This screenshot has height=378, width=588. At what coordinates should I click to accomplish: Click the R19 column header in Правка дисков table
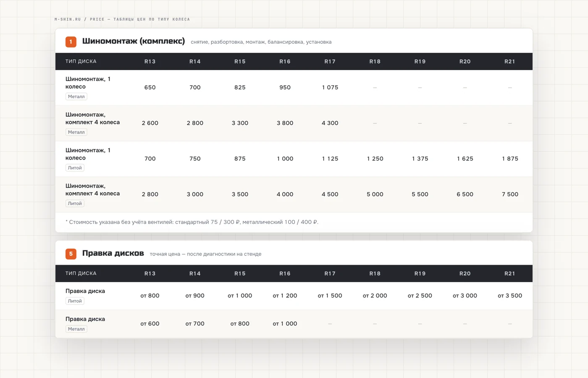[420, 273]
